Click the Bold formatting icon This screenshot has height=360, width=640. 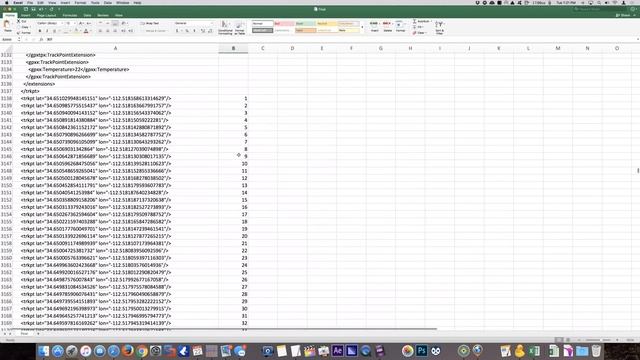pos(40,31)
